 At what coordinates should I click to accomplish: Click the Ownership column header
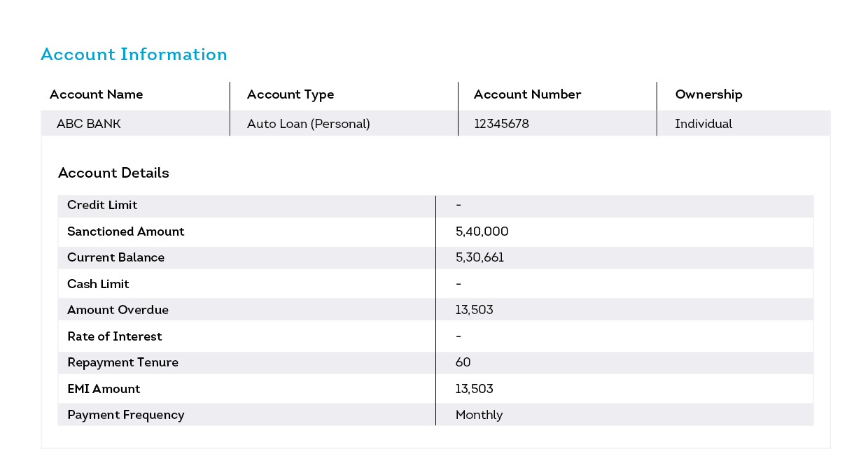[708, 94]
